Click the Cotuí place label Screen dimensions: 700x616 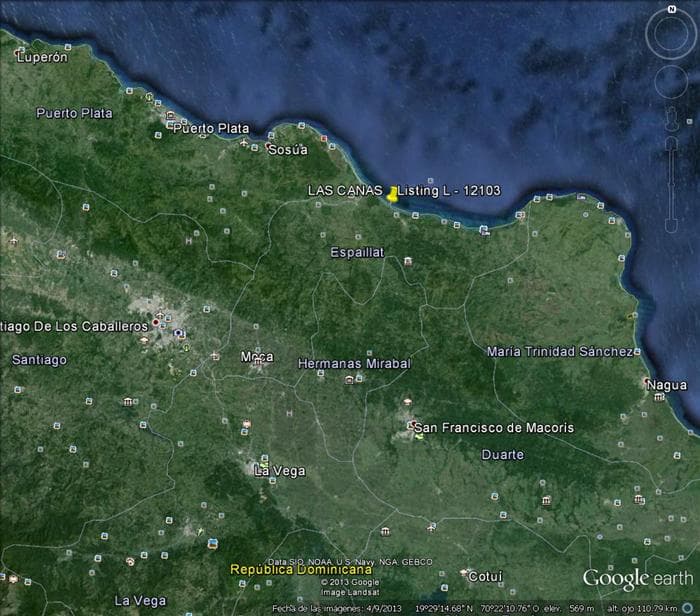[486, 576]
